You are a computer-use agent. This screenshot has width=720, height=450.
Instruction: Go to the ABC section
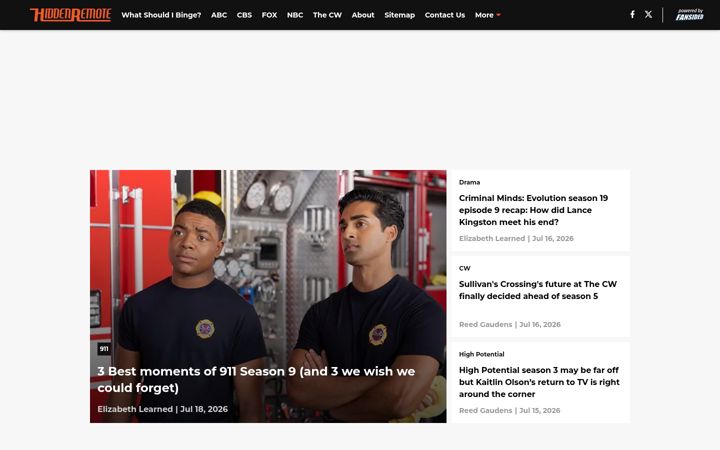tap(219, 15)
